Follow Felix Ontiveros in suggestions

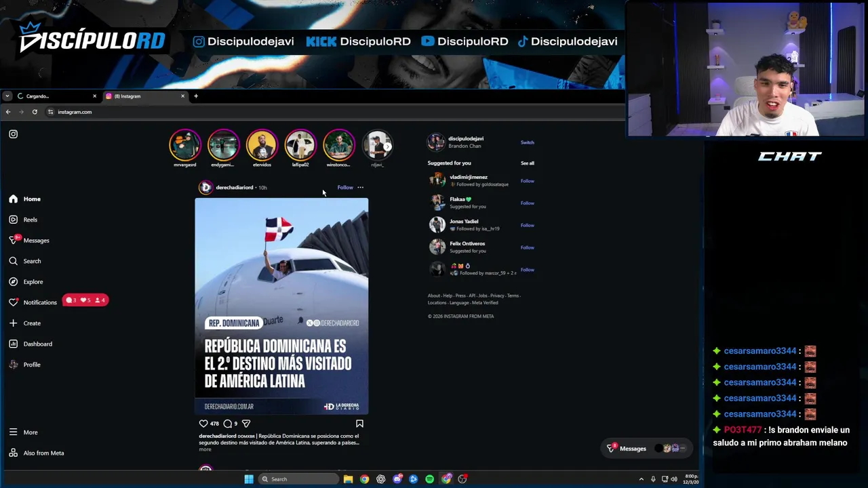point(527,247)
